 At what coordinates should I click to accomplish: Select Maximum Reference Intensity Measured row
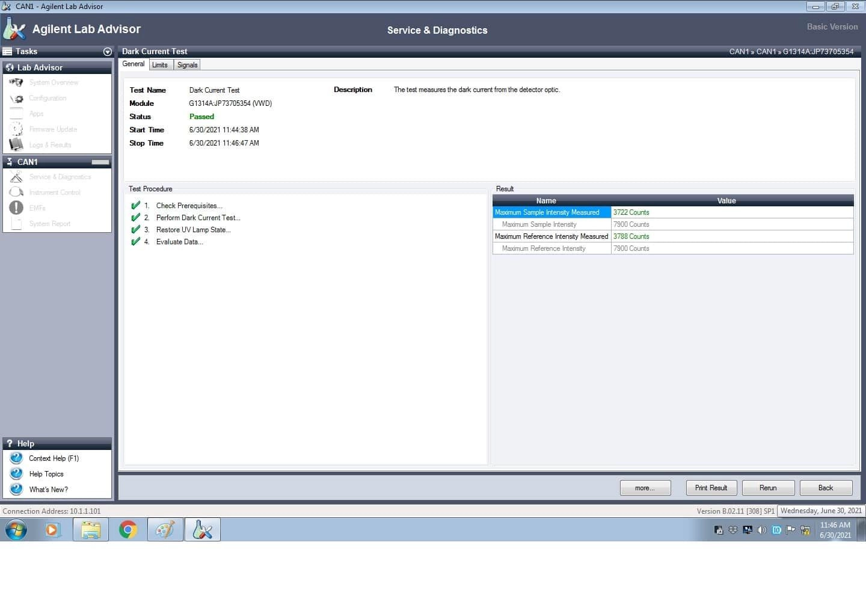click(x=673, y=236)
